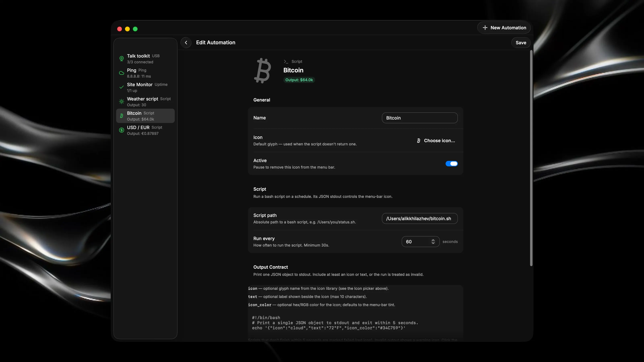Click the icon_color description line

coord(322,305)
